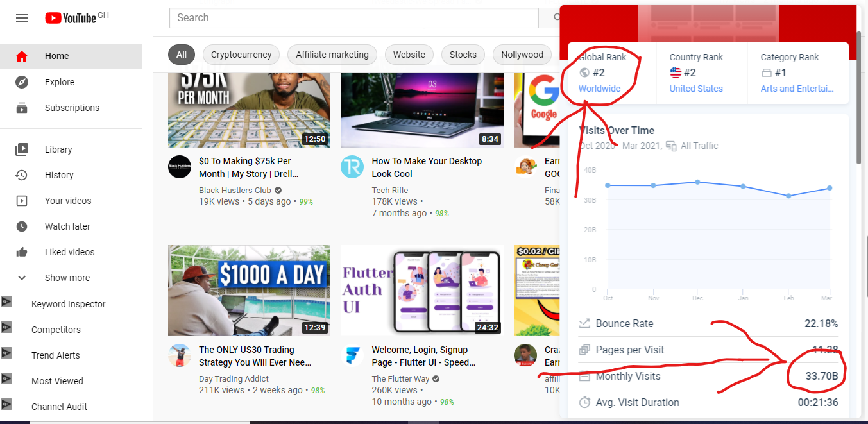
Task: Open Day Trading Addict channel name
Action: tap(234, 378)
